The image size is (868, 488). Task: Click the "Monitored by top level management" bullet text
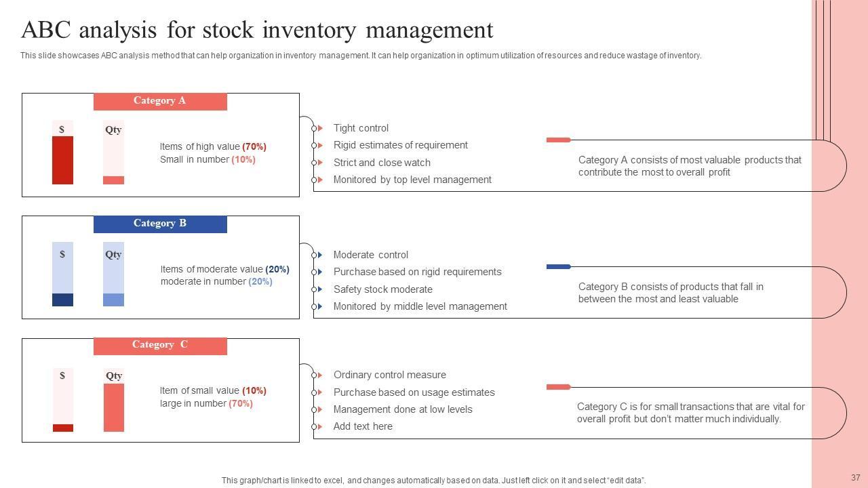pos(412,180)
